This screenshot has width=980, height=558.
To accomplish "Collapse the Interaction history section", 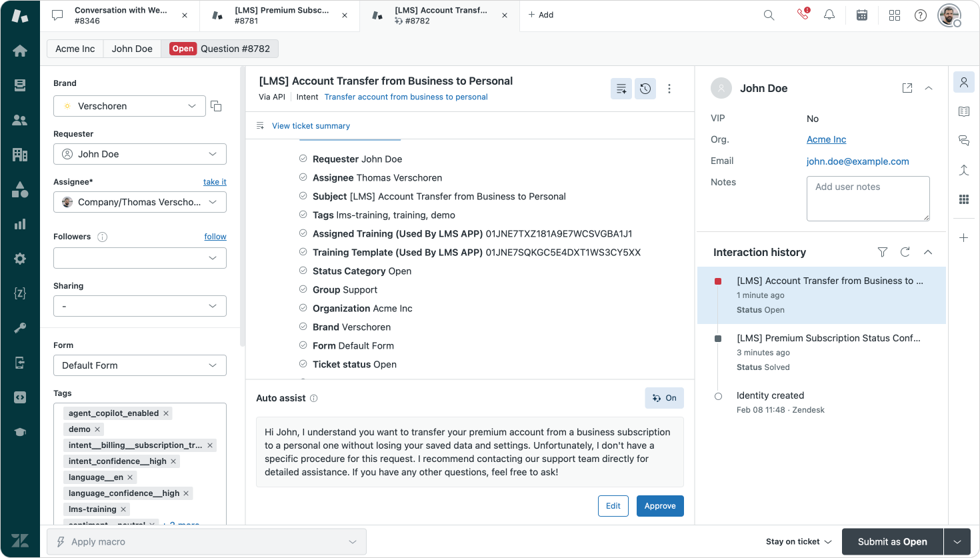I will pyautogui.click(x=928, y=252).
